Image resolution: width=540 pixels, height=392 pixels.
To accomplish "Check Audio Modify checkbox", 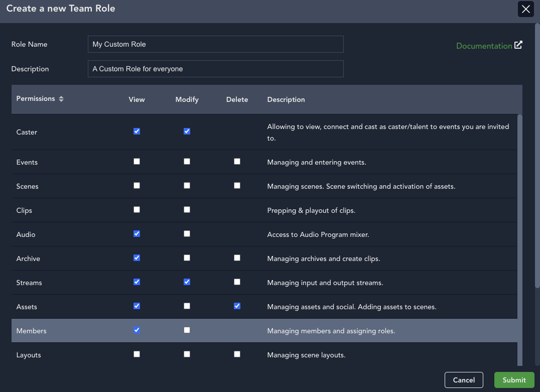I will [x=187, y=234].
